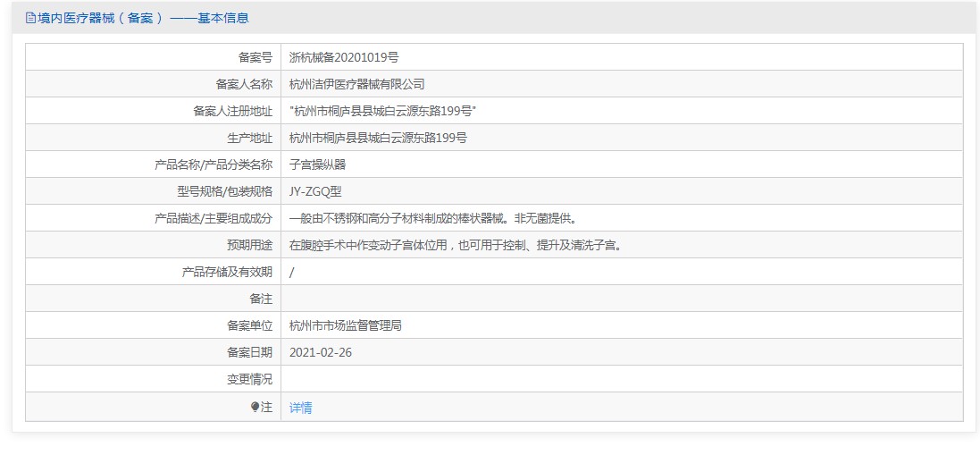Screen dimensions: 980x455
Task: Click the 备案人注册地址 label cell
Action: (153, 111)
